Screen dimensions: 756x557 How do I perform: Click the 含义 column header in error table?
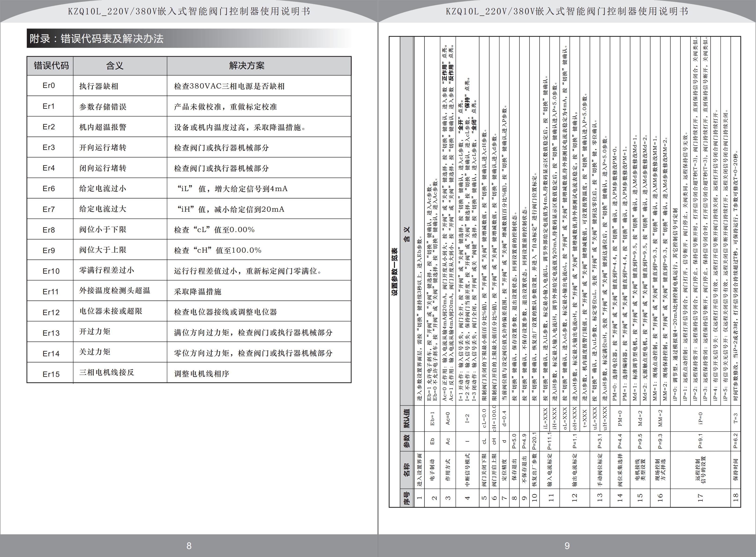(x=115, y=66)
